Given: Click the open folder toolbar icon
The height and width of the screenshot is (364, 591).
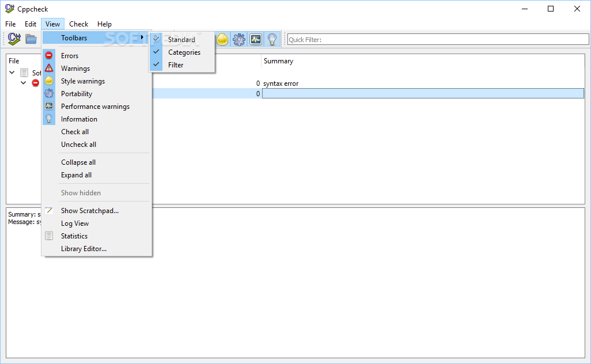Looking at the screenshot, I should point(31,39).
